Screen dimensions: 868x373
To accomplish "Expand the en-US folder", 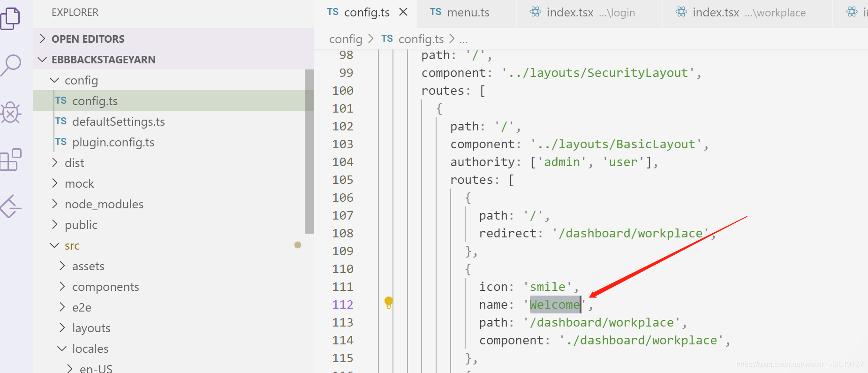I will pyautogui.click(x=69, y=368).
